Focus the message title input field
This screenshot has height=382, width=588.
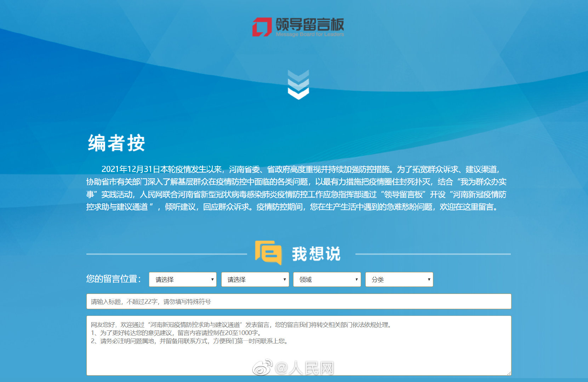(x=298, y=301)
